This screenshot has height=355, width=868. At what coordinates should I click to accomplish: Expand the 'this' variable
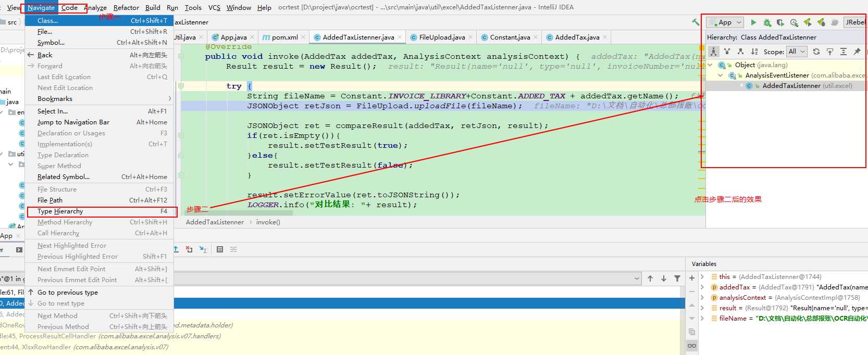coord(702,277)
